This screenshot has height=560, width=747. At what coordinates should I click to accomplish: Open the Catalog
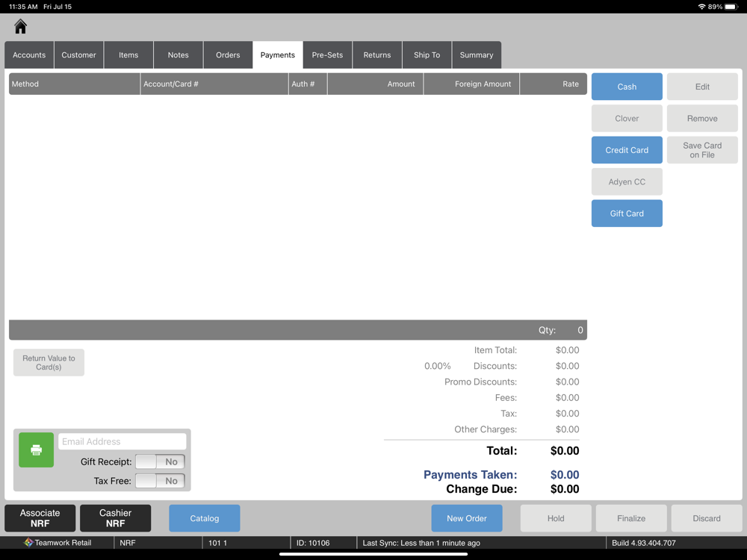click(205, 518)
